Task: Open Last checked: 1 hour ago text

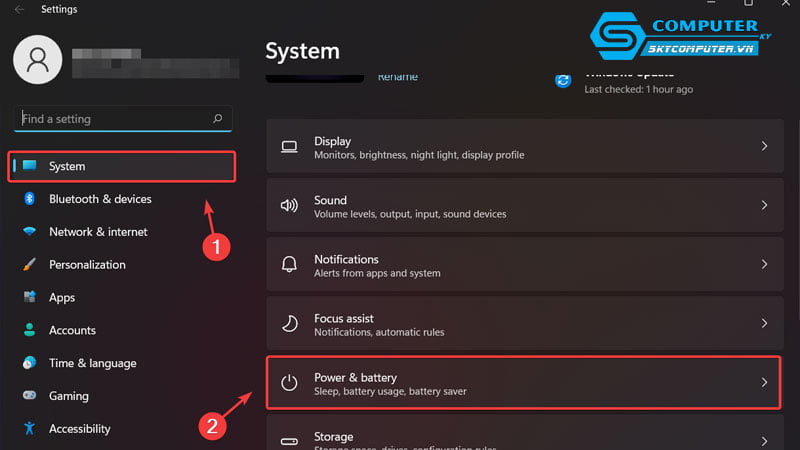Action: click(x=639, y=89)
